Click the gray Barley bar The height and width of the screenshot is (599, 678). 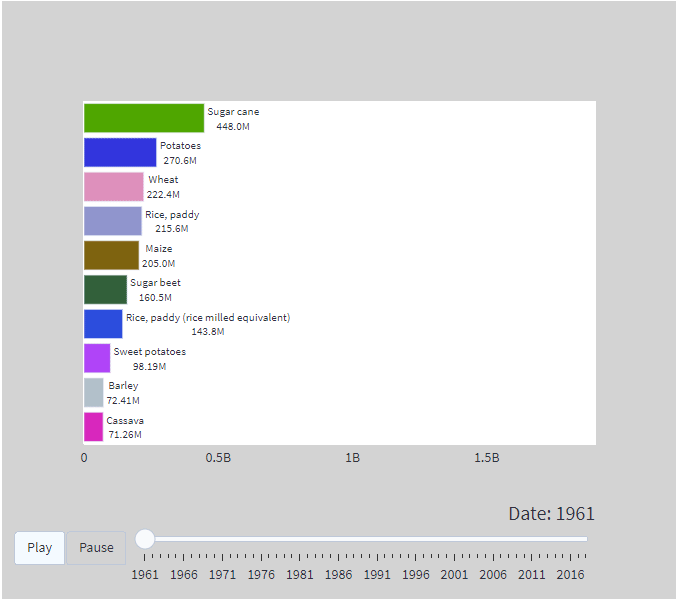click(x=94, y=392)
